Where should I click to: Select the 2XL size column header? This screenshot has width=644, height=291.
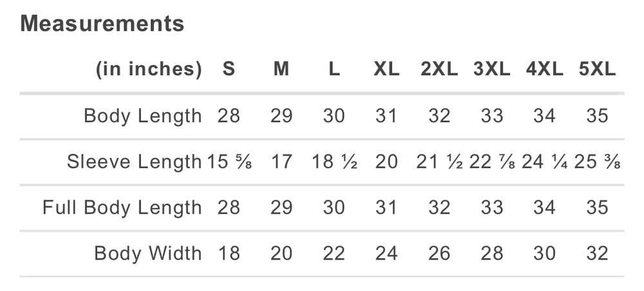coord(439,70)
